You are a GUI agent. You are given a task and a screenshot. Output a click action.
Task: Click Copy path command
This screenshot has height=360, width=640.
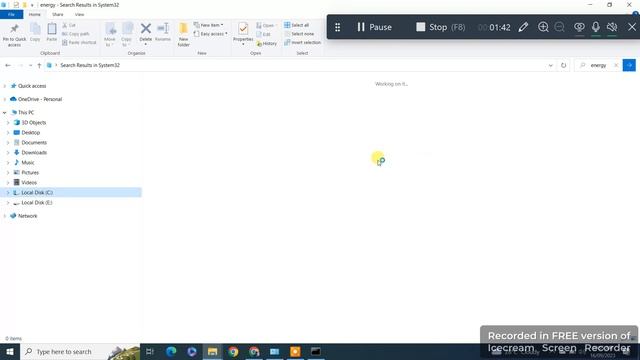pyautogui.click(x=76, y=34)
